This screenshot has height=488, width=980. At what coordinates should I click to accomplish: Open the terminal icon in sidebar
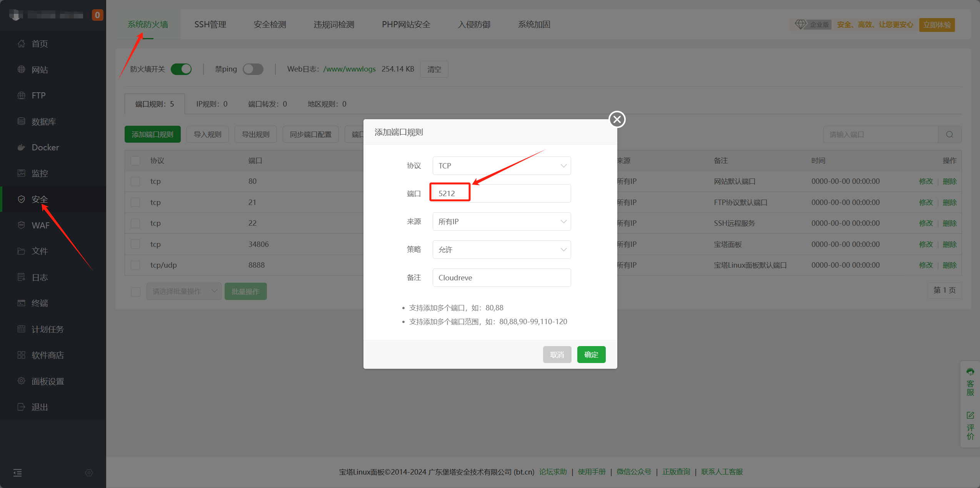[x=22, y=303]
